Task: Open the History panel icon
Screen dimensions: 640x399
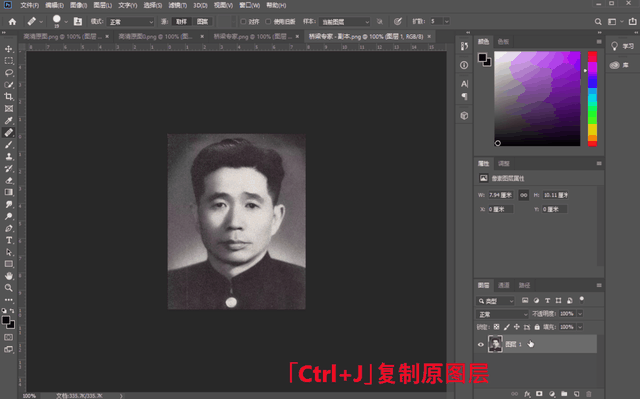Action: (464, 46)
